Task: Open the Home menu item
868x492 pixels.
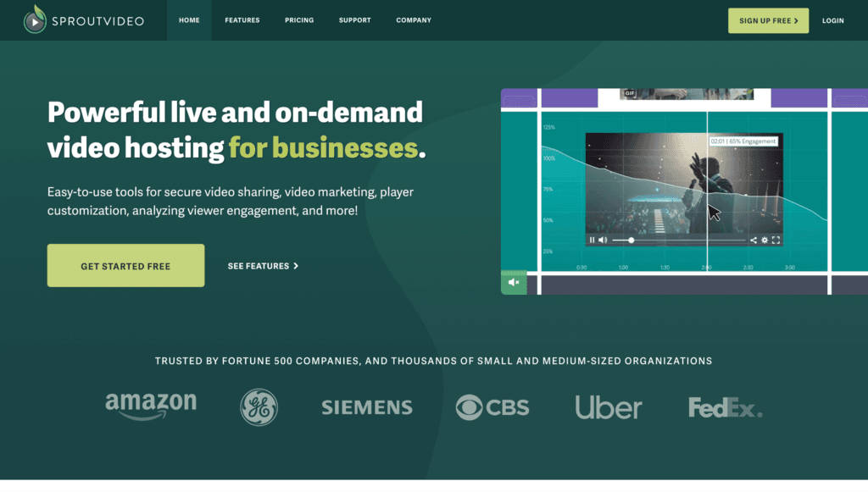Action: coord(189,20)
